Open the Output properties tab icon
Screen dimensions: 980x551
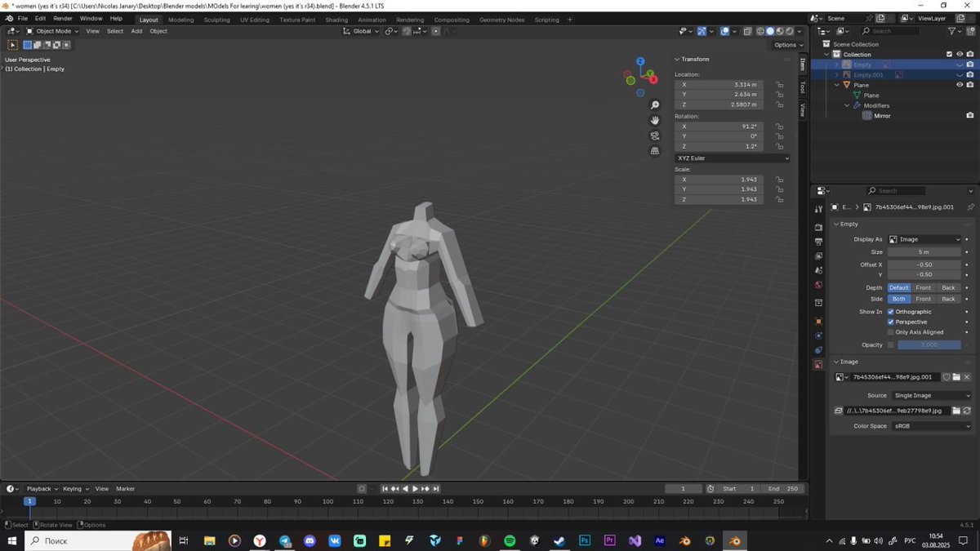pyautogui.click(x=818, y=242)
